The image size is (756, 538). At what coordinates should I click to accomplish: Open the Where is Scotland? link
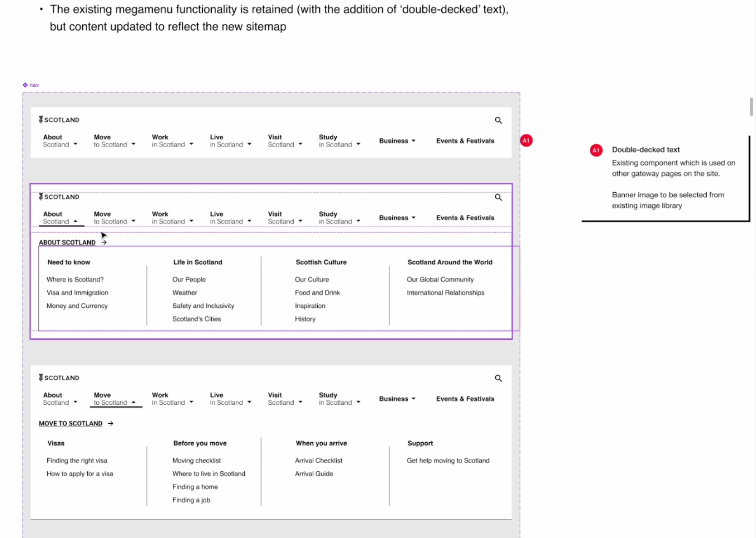(75, 280)
